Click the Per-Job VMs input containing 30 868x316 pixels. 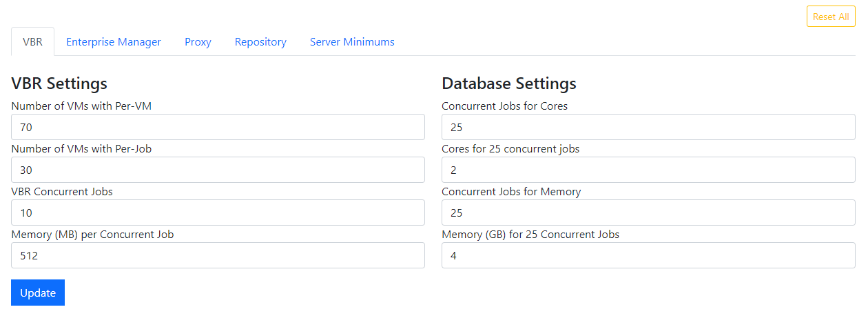[x=218, y=170]
